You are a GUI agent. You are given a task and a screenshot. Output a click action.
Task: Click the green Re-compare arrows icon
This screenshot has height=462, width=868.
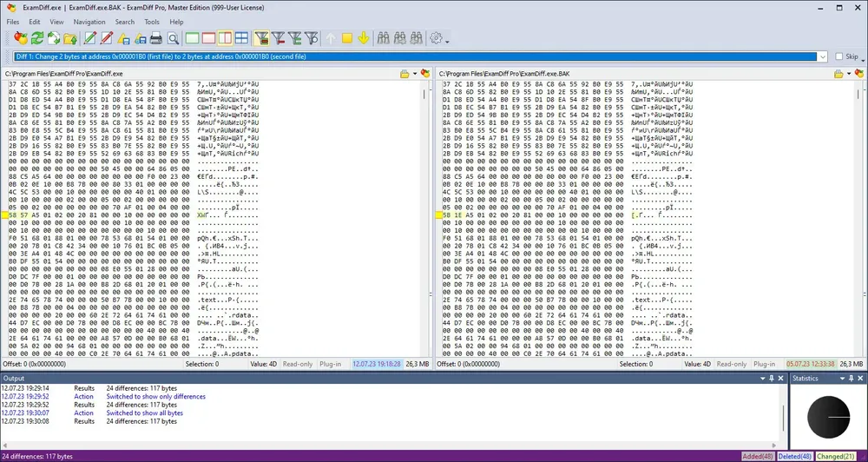37,37
